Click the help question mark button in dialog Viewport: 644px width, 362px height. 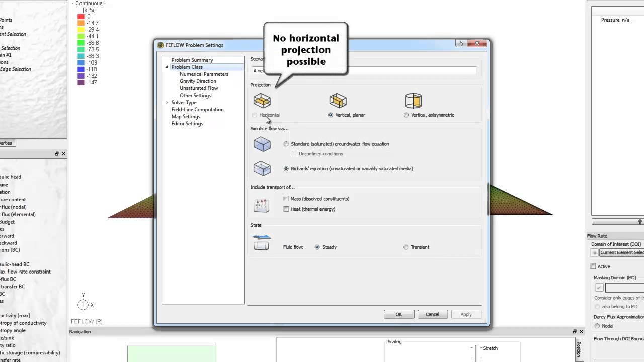coord(461,44)
